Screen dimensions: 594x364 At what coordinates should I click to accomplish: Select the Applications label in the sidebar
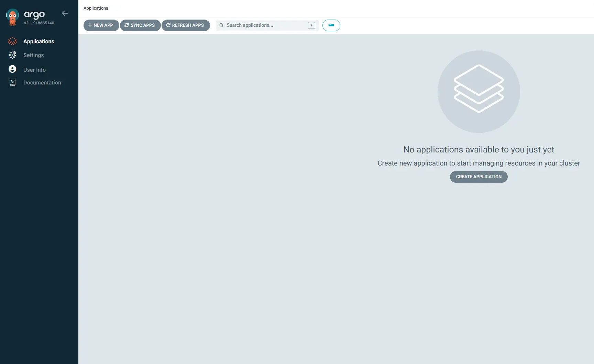(38, 42)
